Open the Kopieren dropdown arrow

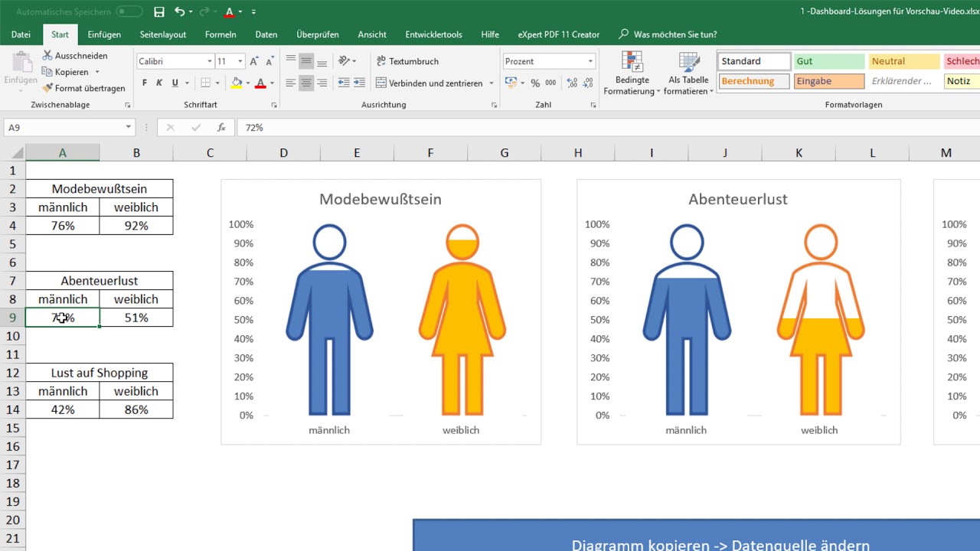point(97,72)
